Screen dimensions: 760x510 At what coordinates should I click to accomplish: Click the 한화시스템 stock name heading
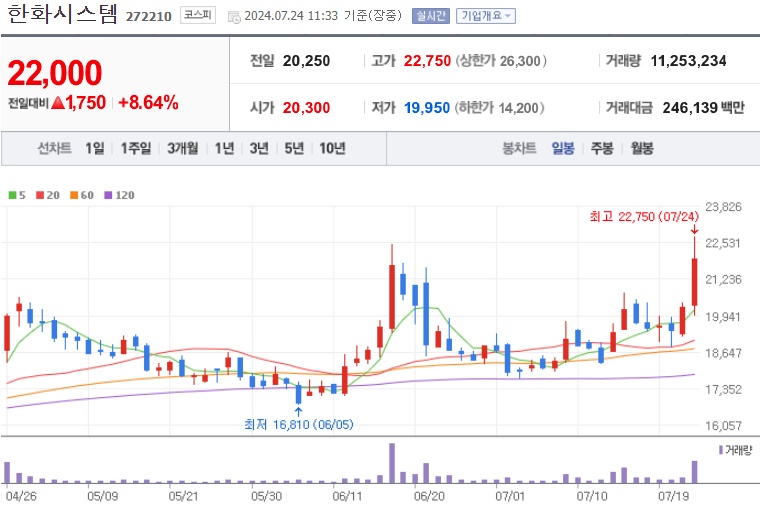[x=63, y=14]
